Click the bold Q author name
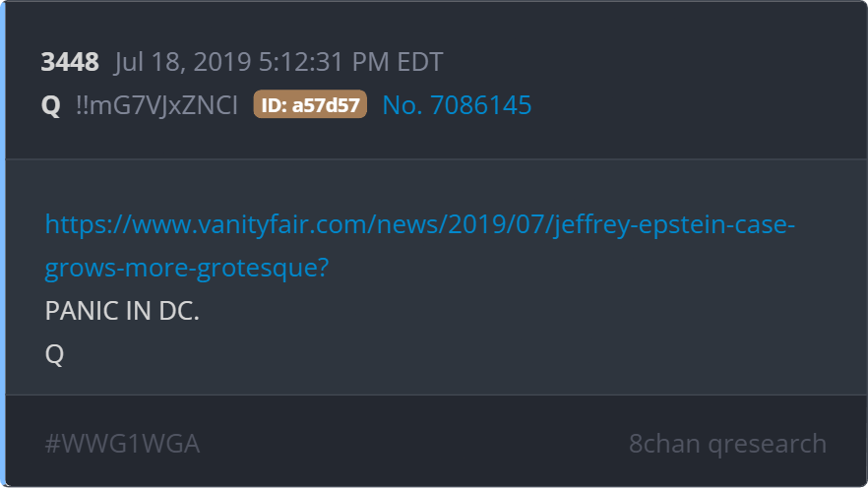 [51, 105]
